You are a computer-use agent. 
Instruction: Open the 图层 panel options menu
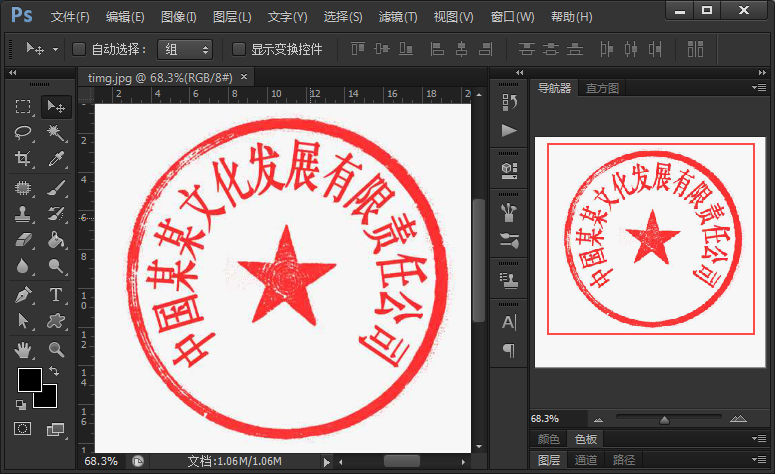pos(759,460)
